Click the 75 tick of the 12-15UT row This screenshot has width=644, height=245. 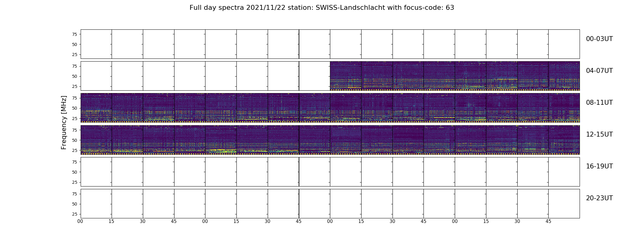click(75, 130)
